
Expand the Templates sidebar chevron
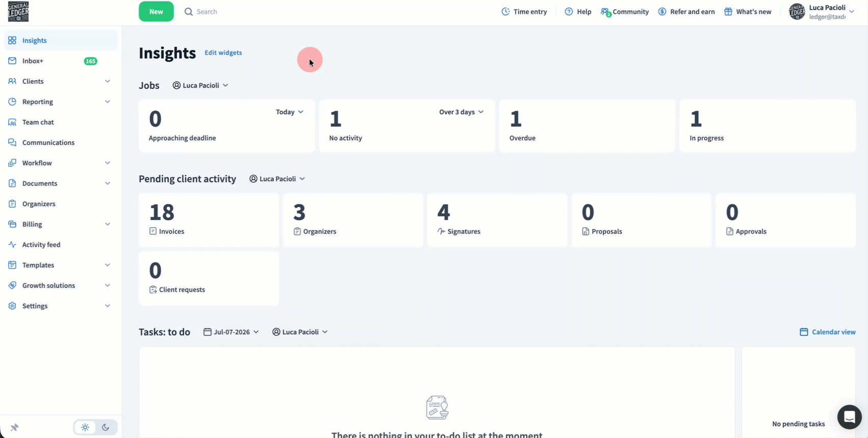coord(108,265)
